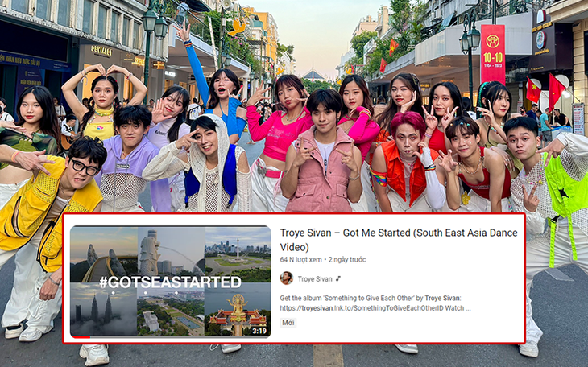Screen dimensions: 588x367
Task: Click the music note artist badge icon
Action: pos(339,278)
